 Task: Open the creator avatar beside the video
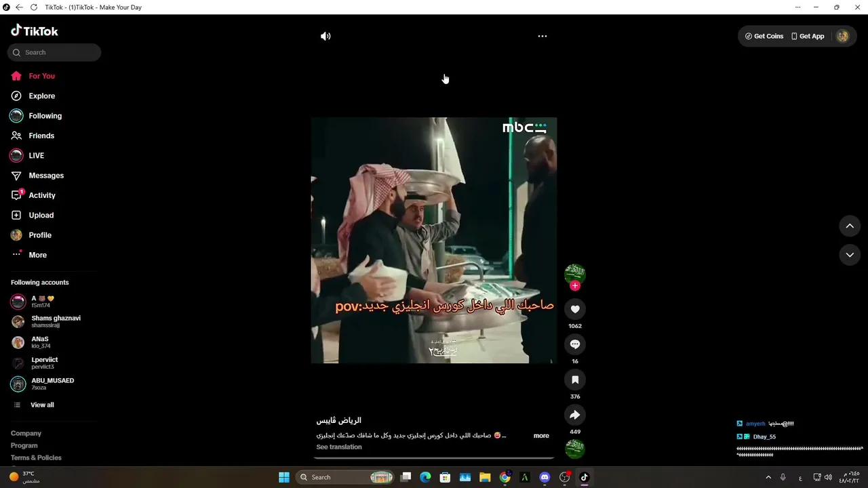click(x=575, y=273)
